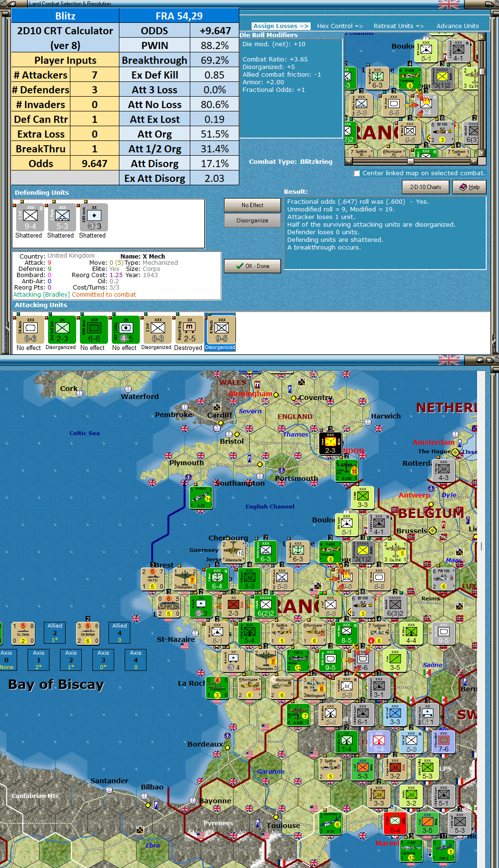499x868 pixels.
Task: Click the PWIN value 88.2%
Action: 215,45
